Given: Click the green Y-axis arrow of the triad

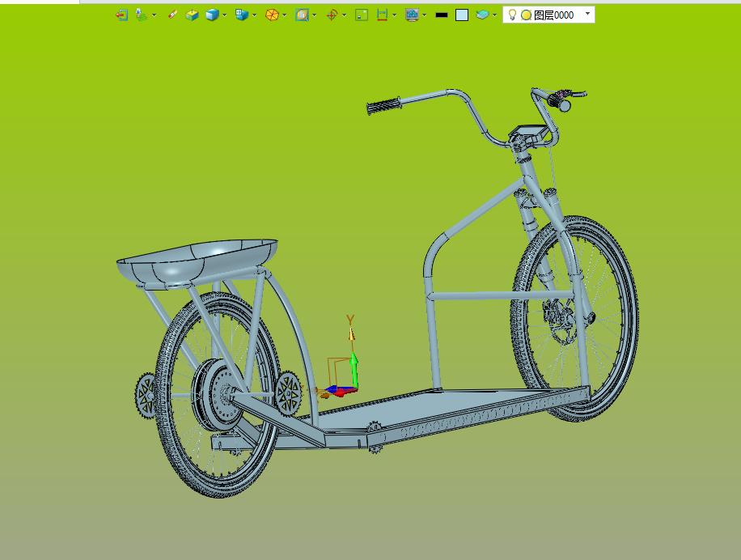Looking at the screenshot, I should (354, 368).
